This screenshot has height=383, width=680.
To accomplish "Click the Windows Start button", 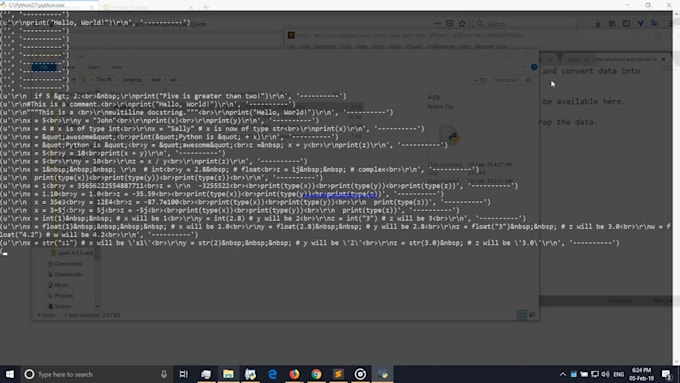I will click(x=10, y=374).
